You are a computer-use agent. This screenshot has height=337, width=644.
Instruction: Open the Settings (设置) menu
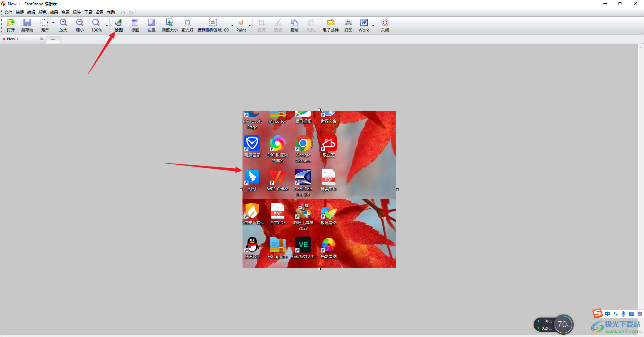click(100, 12)
